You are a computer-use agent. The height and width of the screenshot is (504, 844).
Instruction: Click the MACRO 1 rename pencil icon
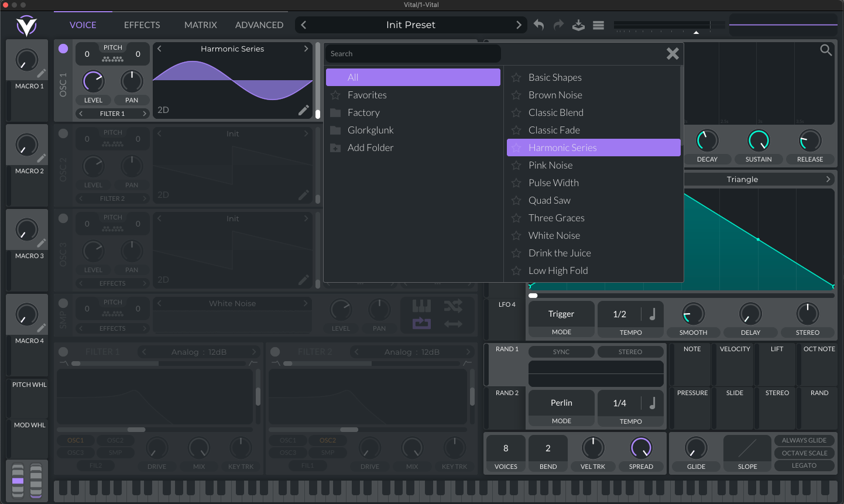point(42,73)
